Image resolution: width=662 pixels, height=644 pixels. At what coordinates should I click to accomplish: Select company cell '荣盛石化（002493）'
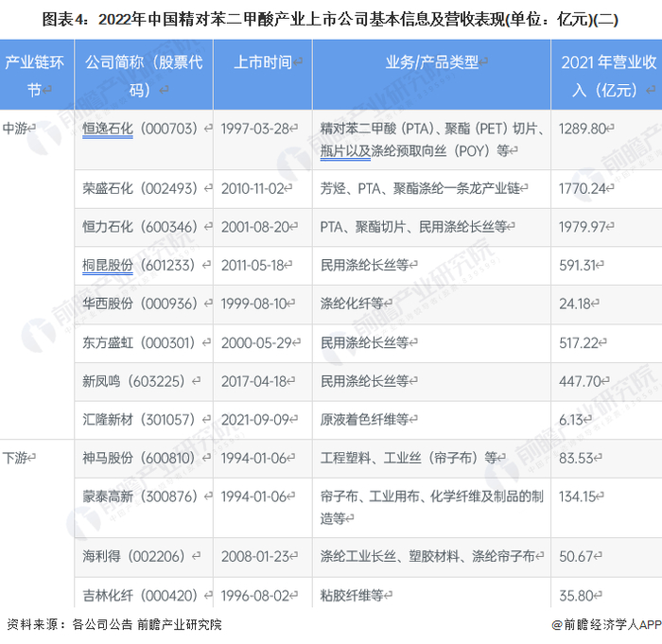tap(144, 189)
